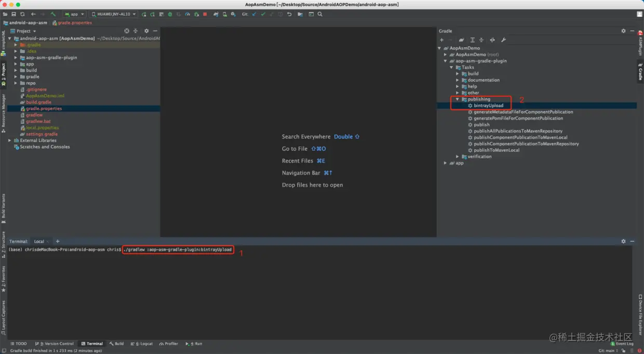Screen dimensions: 644x354
Task: Open HUAWEI JNY-AL10 device dropdown
Action: click(x=114, y=14)
